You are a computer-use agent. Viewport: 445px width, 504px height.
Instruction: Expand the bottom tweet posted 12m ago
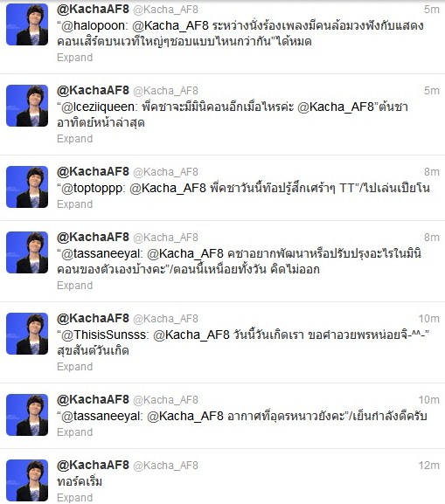pyautogui.click(x=74, y=498)
